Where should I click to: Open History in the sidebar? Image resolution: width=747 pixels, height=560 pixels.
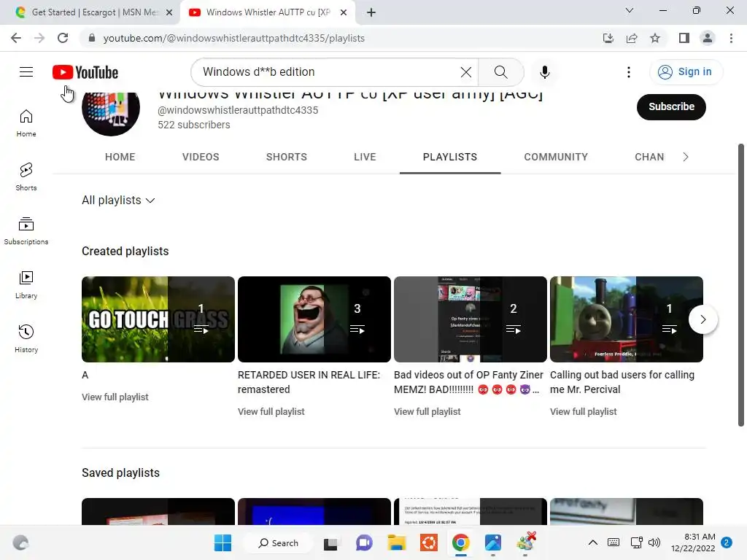click(x=26, y=338)
